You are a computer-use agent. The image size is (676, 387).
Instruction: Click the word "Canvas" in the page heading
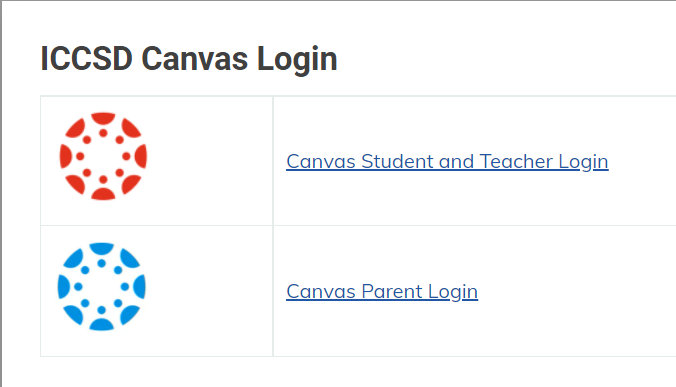pyautogui.click(x=194, y=59)
